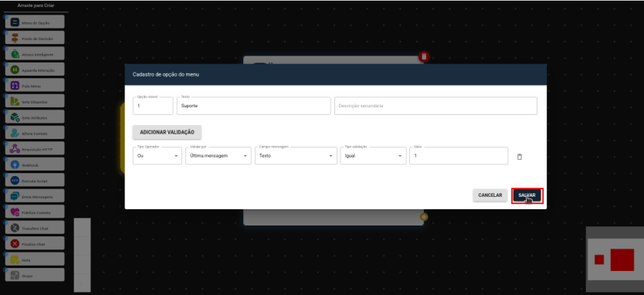Choose the Altera Contato block

pyautogui.click(x=35, y=133)
